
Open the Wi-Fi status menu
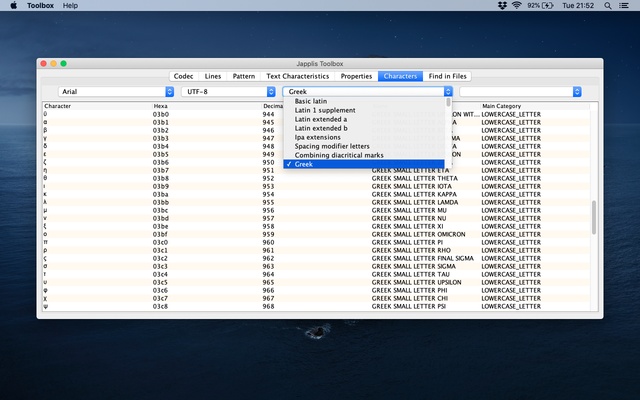pyautogui.click(x=517, y=5)
